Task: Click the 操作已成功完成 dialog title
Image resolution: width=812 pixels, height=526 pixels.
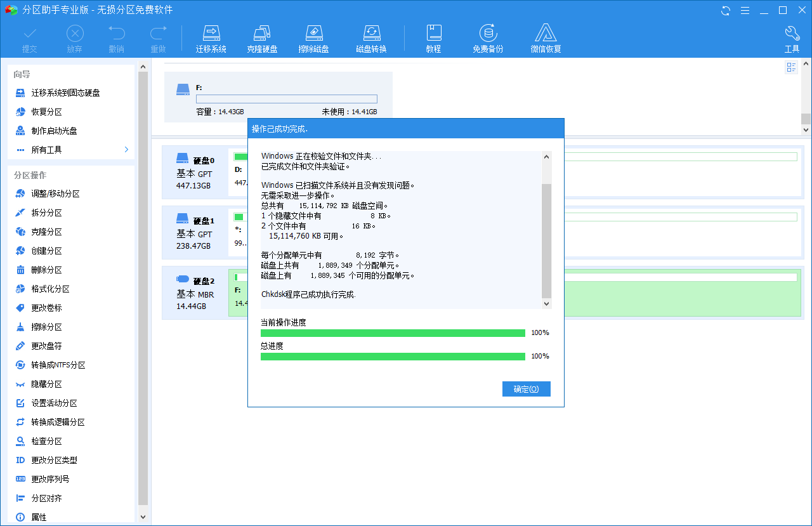Action: click(280, 129)
